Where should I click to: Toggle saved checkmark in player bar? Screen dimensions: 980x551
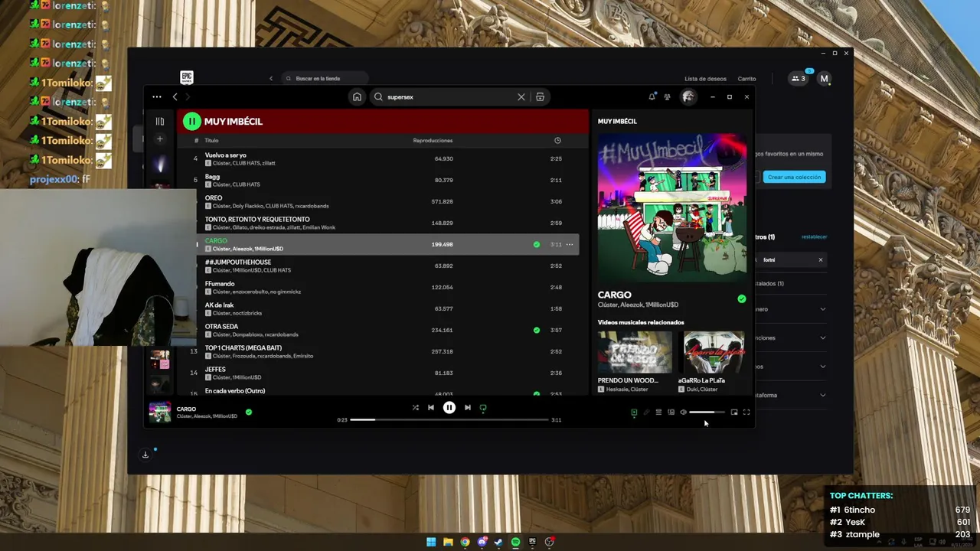tap(249, 412)
